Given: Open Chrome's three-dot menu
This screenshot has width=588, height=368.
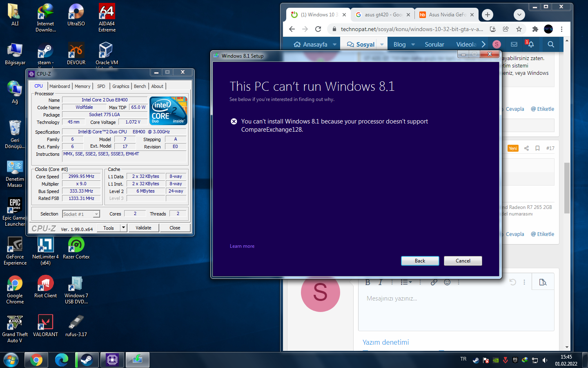Looking at the screenshot, I should pos(561,29).
